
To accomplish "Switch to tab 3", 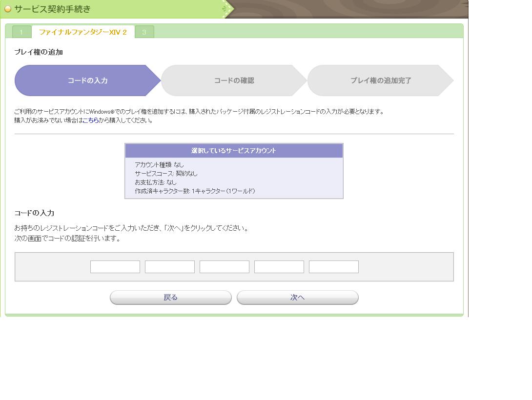I will (x=144, y=32).
